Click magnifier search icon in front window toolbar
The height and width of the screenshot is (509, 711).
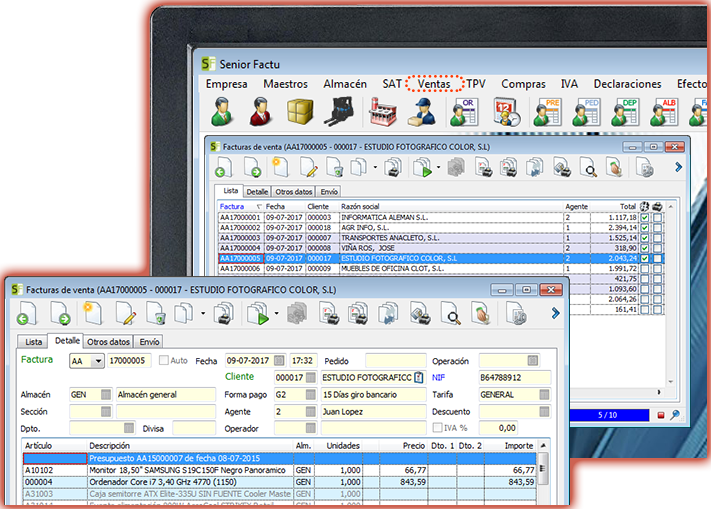[451, 314]
